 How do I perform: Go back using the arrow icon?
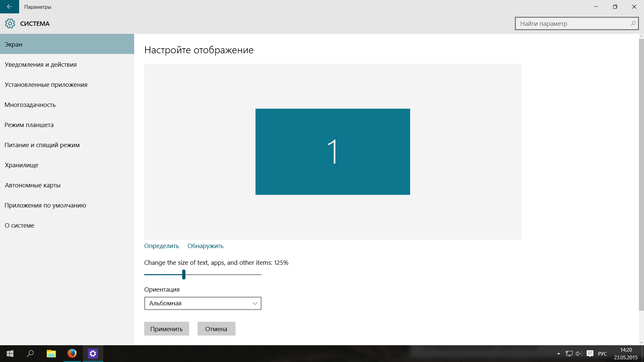coord(9,7)
